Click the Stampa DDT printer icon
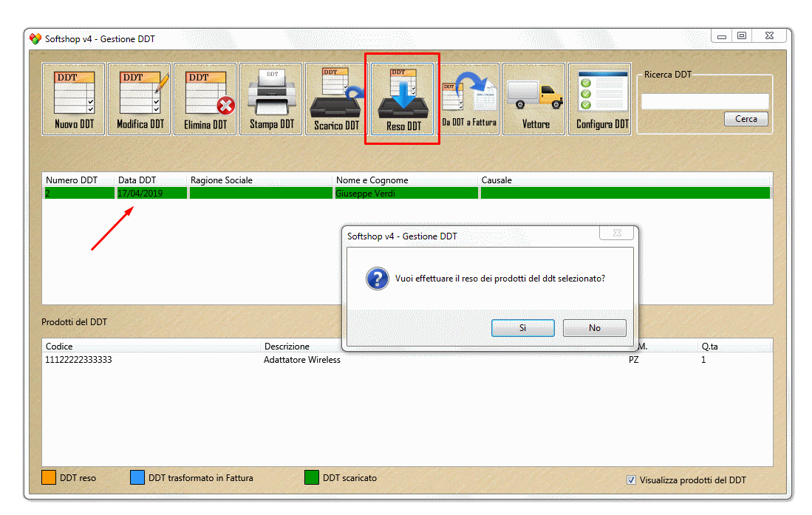 pyautogui.click(x=271, y=99)
